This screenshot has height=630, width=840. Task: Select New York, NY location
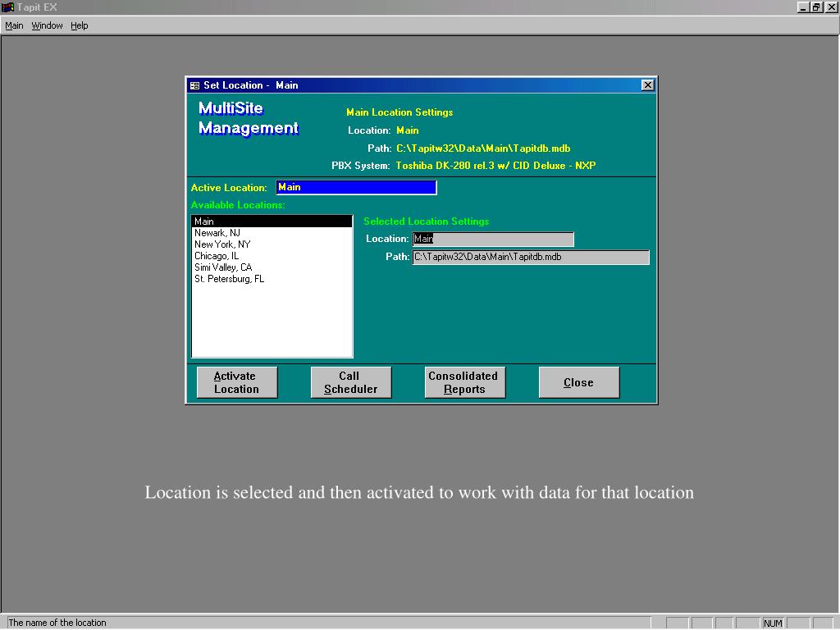pyautogui.click(x=272, y=244)
